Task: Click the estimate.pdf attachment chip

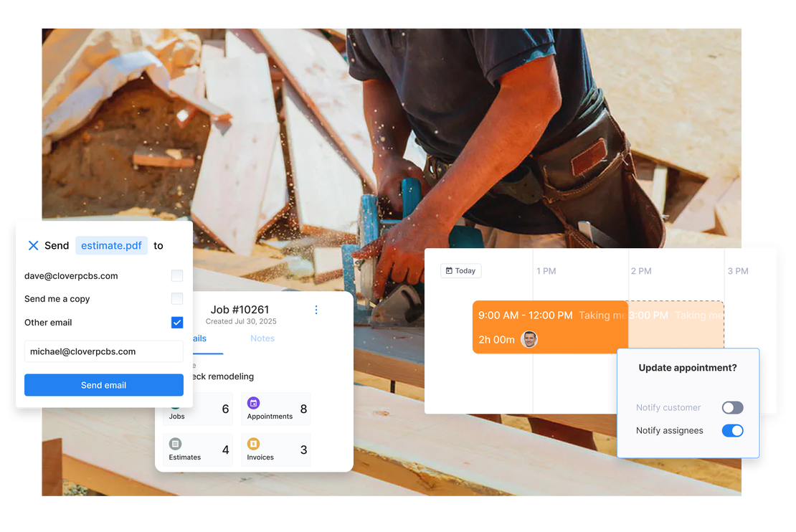Action: click(111, 245)
